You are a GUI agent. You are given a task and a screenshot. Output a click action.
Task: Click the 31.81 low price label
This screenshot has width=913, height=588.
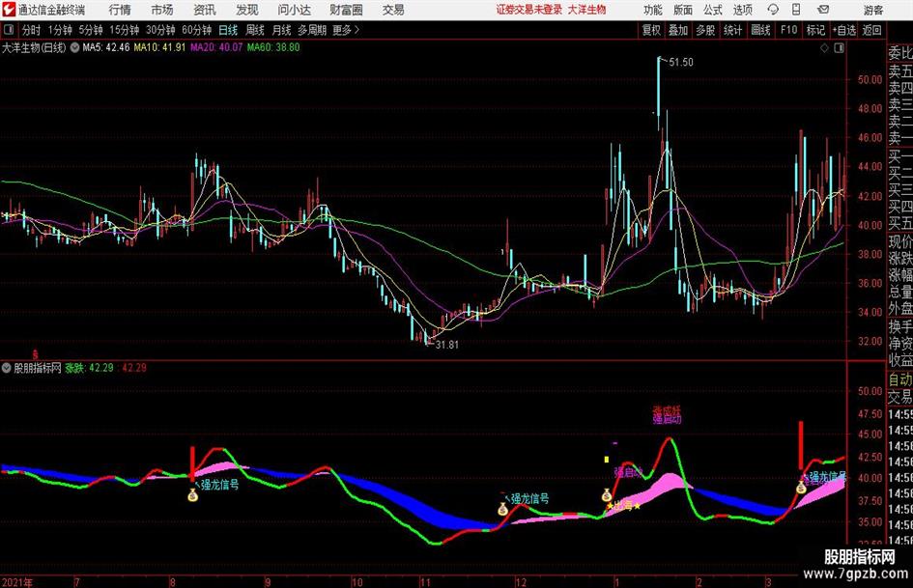(447, 345)
